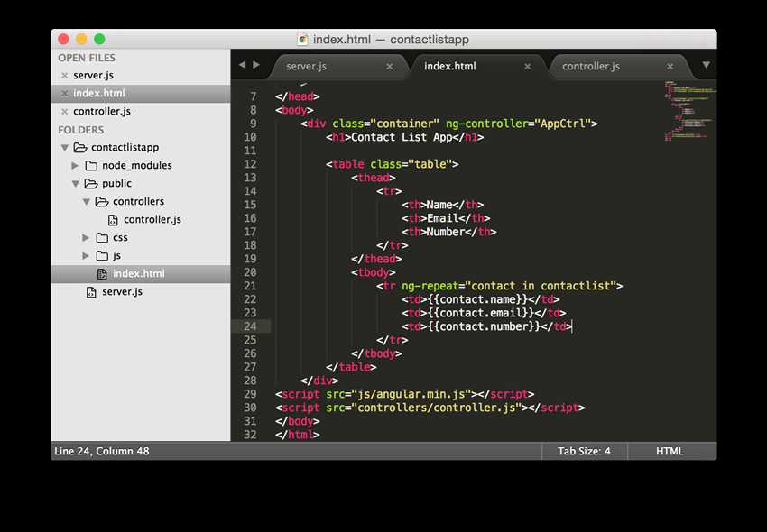Open server.js in the folder tree

[x=123, y=292]
